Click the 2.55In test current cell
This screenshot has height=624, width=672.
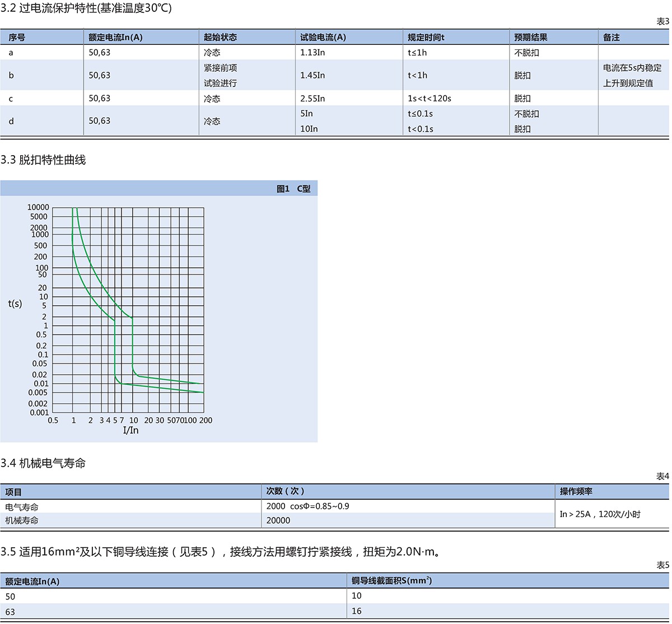pyautogui.click(x=312, y=99)
